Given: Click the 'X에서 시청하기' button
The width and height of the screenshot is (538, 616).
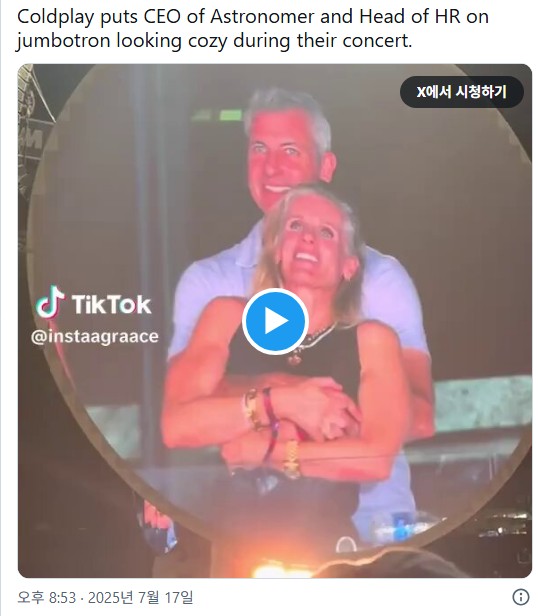Looking at the screenshot, I should pos(462,92).
